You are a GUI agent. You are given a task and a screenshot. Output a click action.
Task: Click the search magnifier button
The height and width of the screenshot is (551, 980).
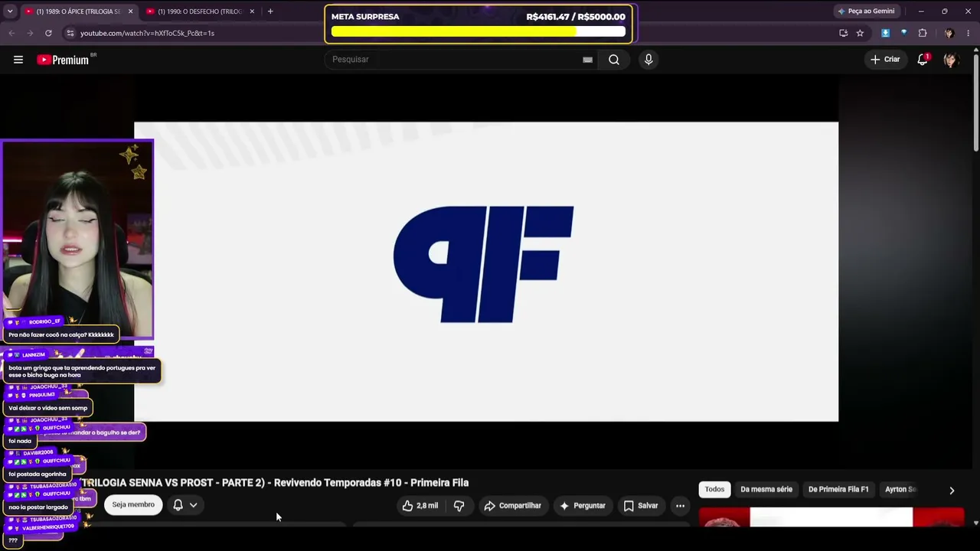pos(614,60)
